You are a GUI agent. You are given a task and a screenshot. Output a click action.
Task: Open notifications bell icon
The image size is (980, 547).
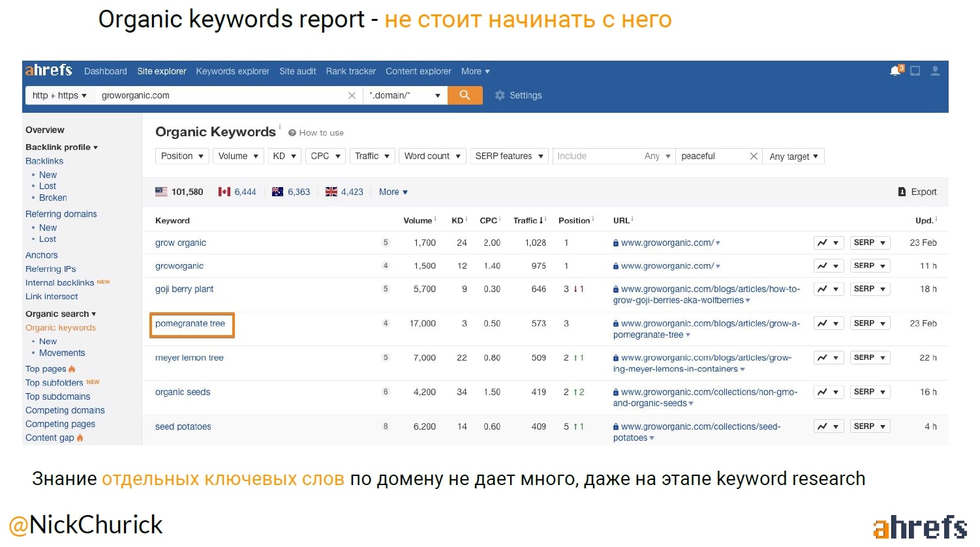(x=896, y=71)
